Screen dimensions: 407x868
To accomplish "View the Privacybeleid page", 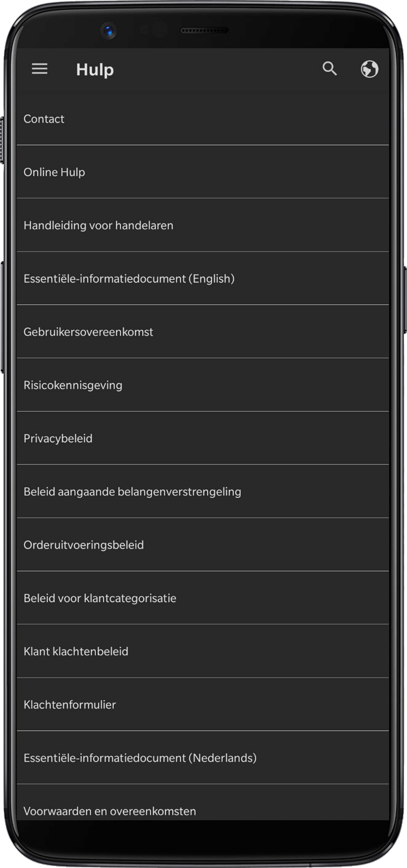I will coord(58,438).
